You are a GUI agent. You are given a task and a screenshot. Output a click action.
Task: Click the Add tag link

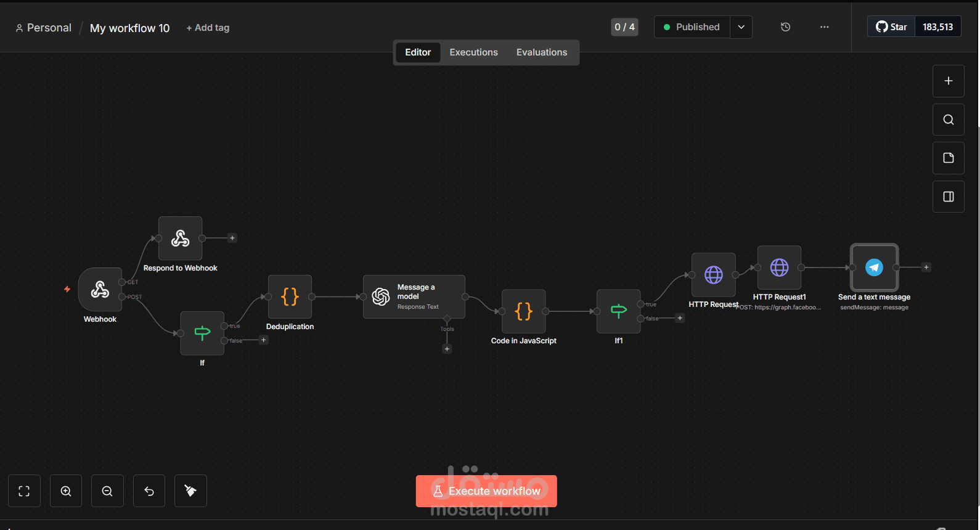(208, 28)
